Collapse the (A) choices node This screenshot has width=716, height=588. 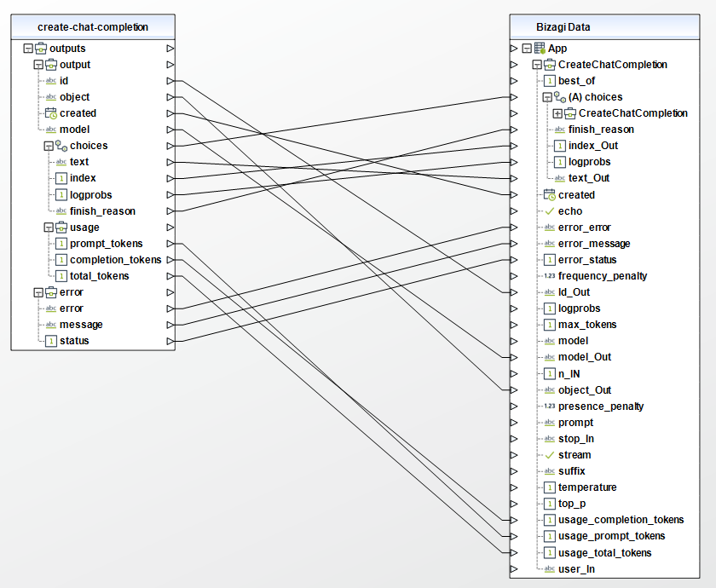(x=547, y=97)
